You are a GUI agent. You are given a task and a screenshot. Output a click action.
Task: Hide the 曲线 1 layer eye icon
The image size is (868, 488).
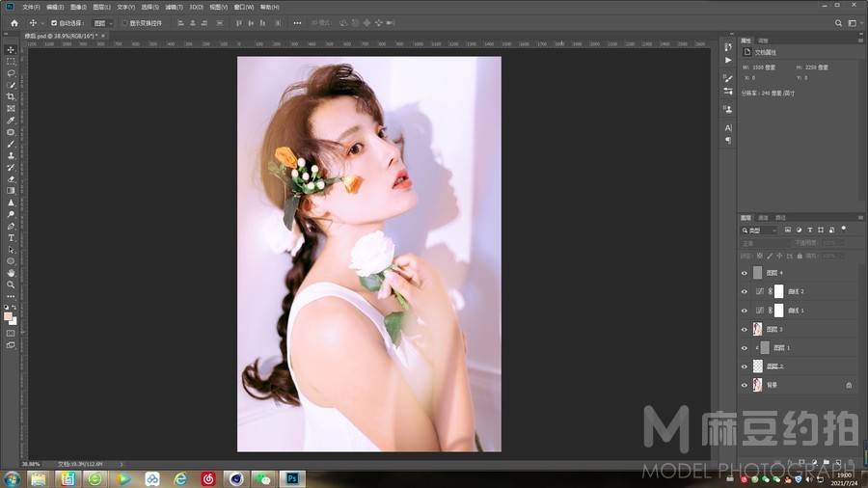744,311
